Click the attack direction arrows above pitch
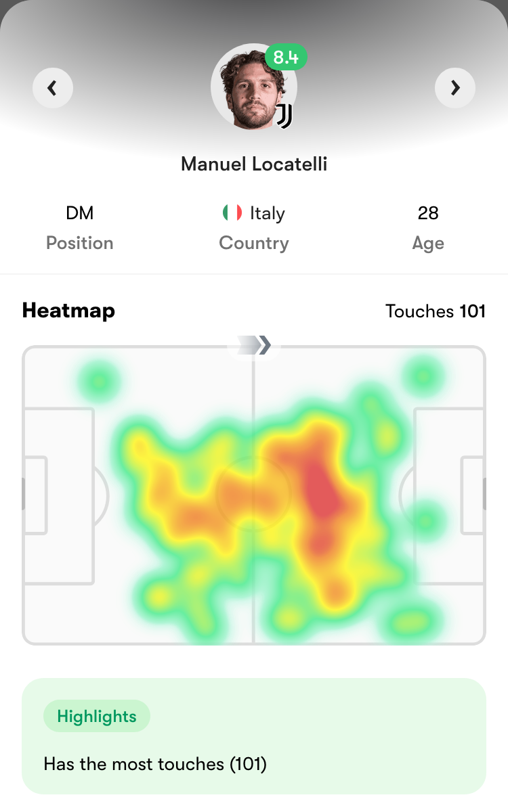508x812 pixels. click(x=253, y=345)
